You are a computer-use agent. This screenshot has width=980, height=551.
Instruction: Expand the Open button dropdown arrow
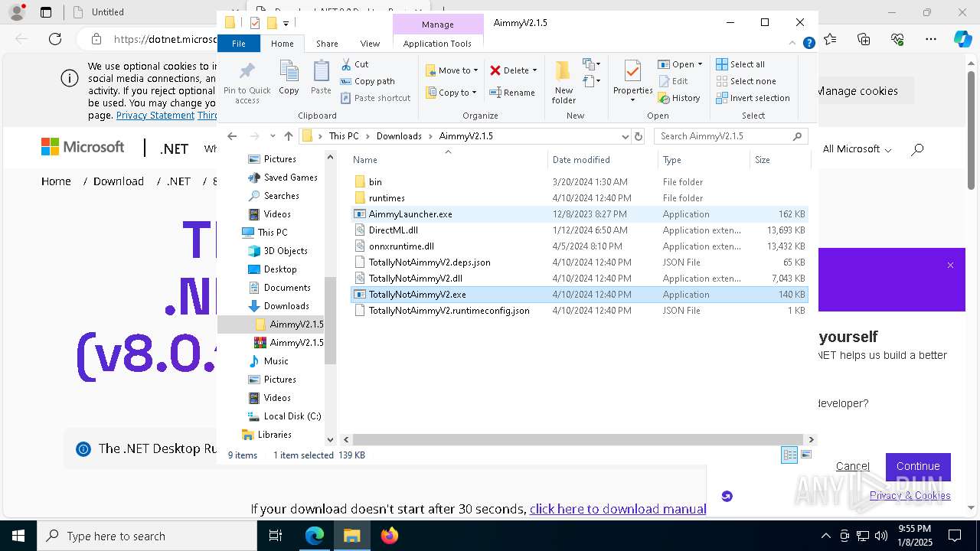[700, 64]
